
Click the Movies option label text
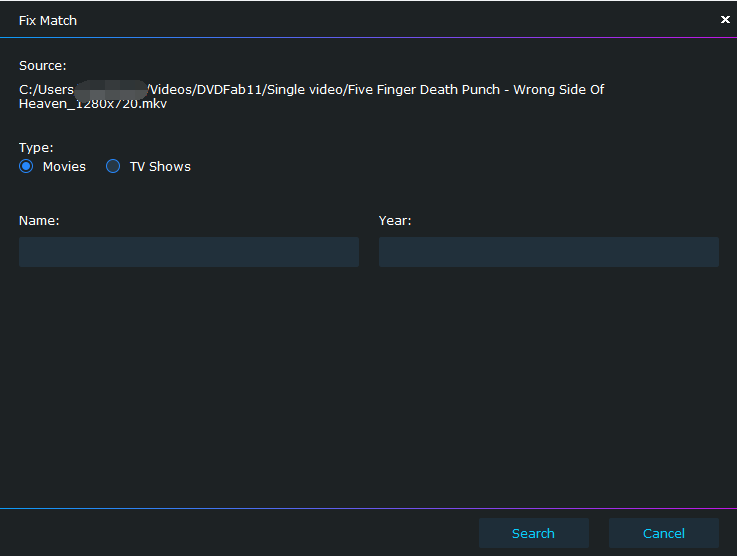point(64,167)
